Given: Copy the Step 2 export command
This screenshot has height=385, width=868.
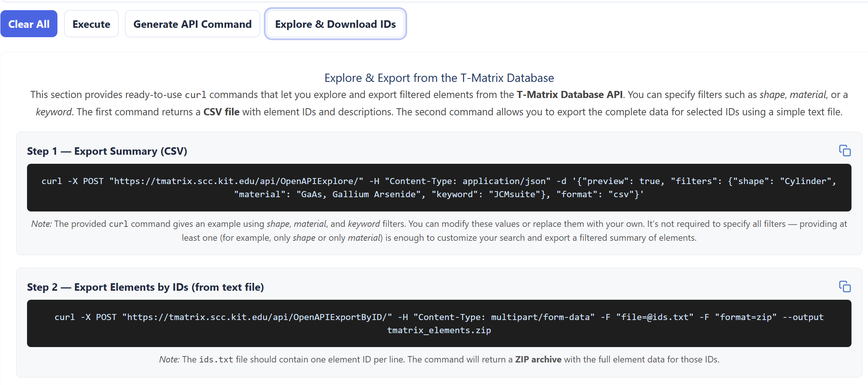Looking at the screenshot, I should 845,287.
